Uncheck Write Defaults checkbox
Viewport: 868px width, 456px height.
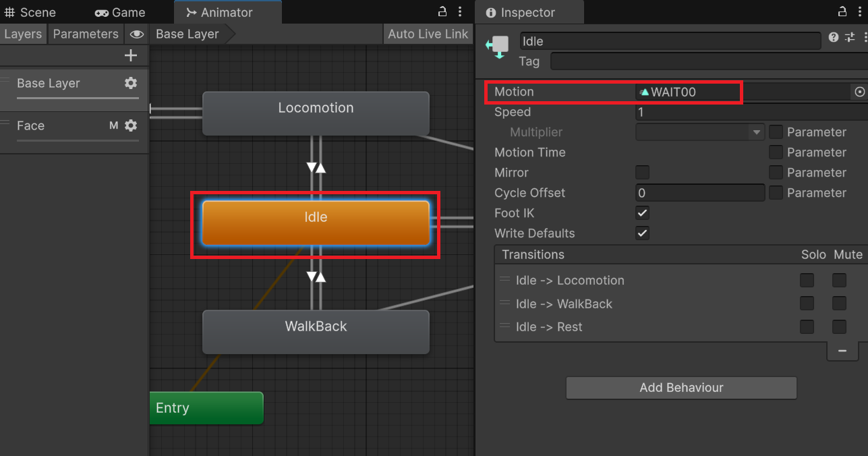643,233
